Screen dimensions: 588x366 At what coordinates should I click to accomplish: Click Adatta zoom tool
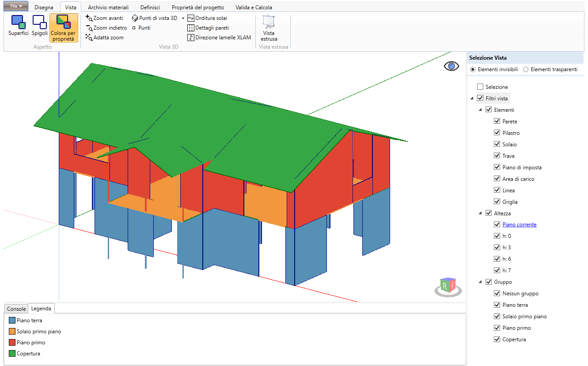(x=104, y=38)
